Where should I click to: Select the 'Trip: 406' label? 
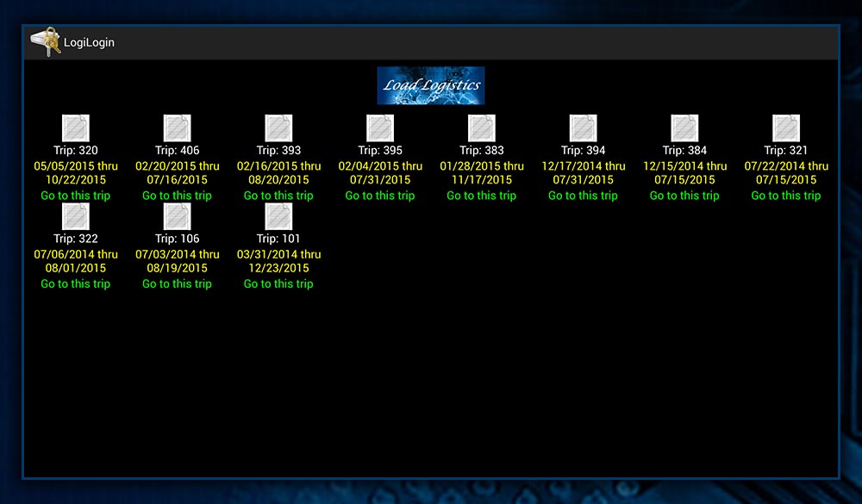[x=177, y=151]
